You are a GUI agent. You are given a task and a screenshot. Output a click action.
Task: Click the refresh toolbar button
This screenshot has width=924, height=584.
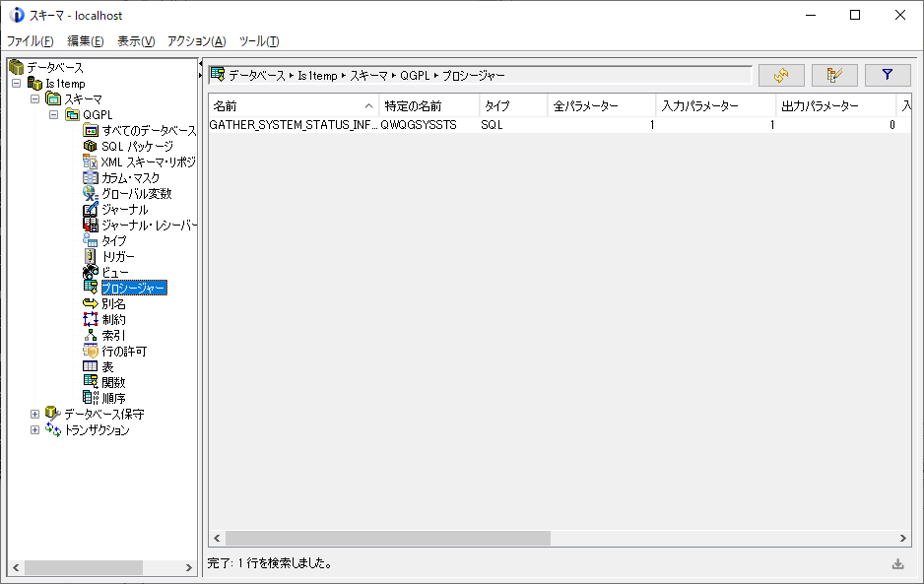click(x=781, y=75)
